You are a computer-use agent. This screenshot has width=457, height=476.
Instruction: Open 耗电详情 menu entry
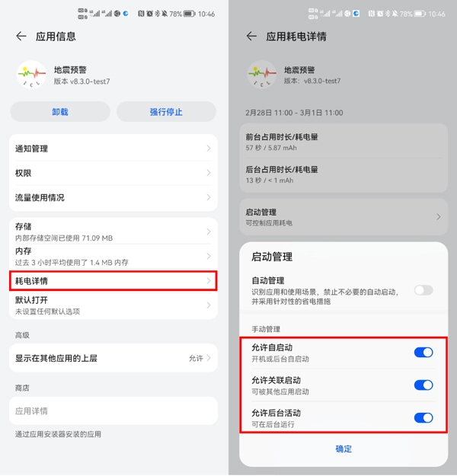click(x=113, y=281)
